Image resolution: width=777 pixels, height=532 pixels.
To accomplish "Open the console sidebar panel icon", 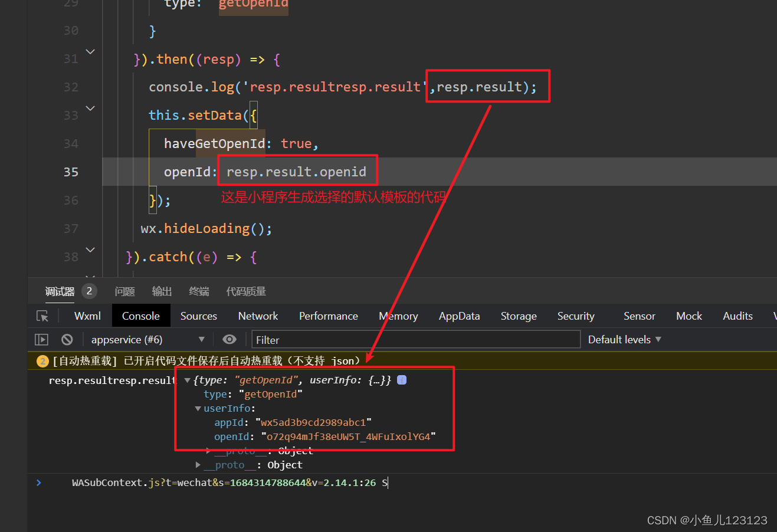I will click(41, 339).
